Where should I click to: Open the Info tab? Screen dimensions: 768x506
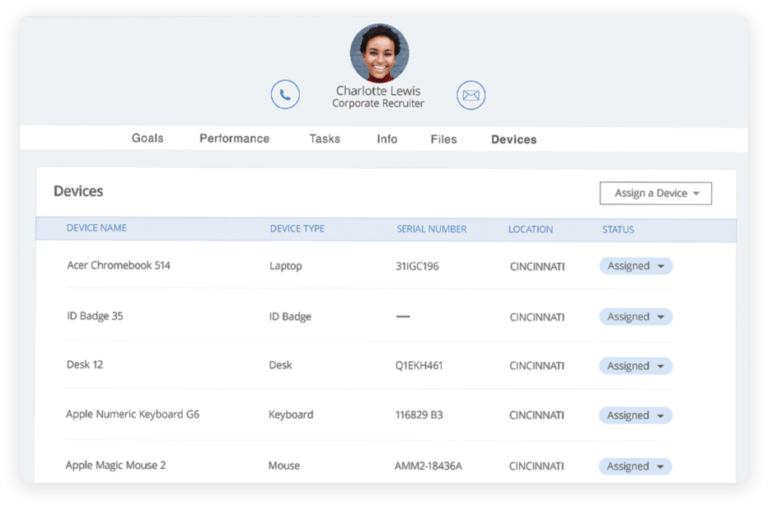pos(387,139)
